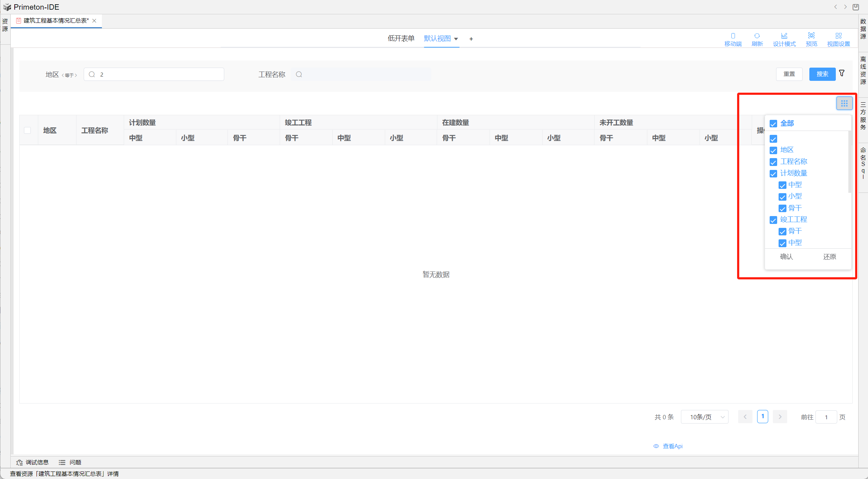Open preview (预览) icon
The height and width of the screenshot is (479, 868).
pyautogui.click(x=811, y=35)
